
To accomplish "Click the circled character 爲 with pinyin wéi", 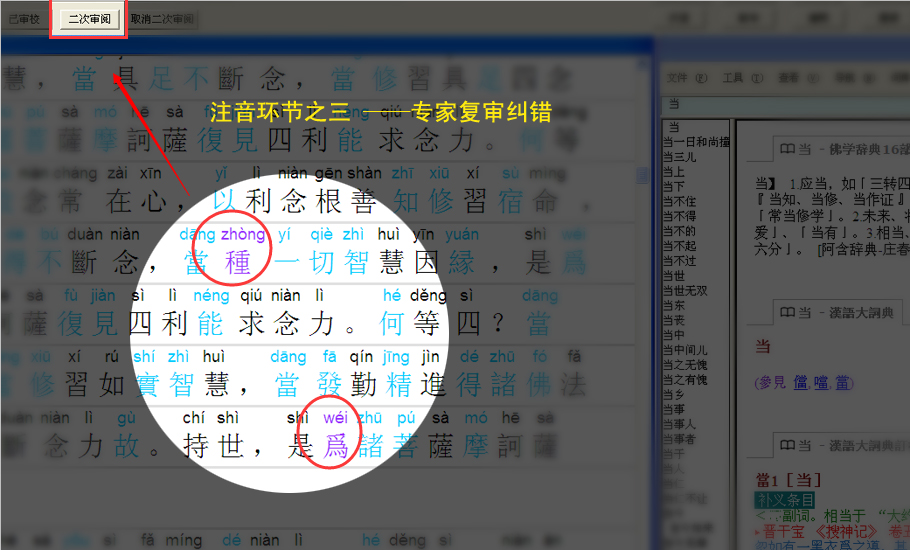I will 335,446.
